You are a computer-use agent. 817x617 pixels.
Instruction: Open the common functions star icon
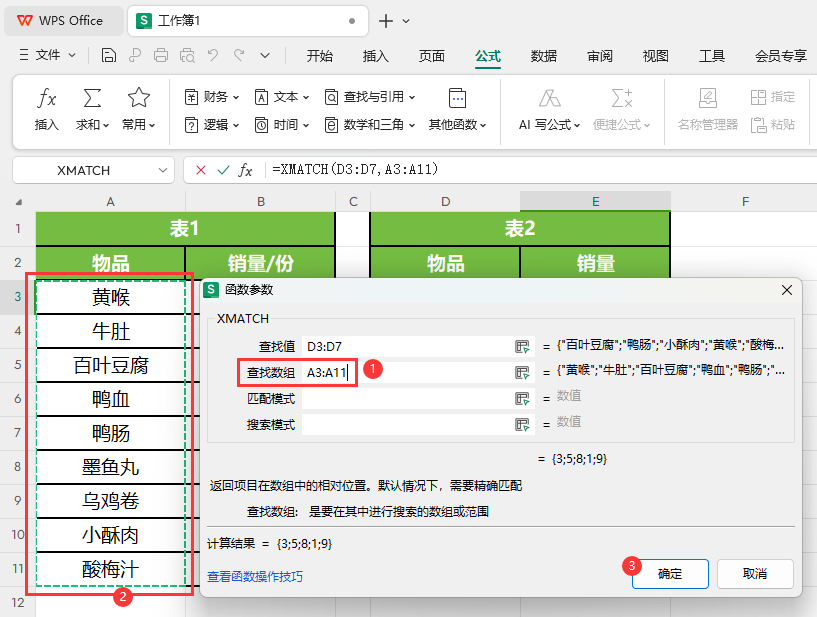pos(139,98)
